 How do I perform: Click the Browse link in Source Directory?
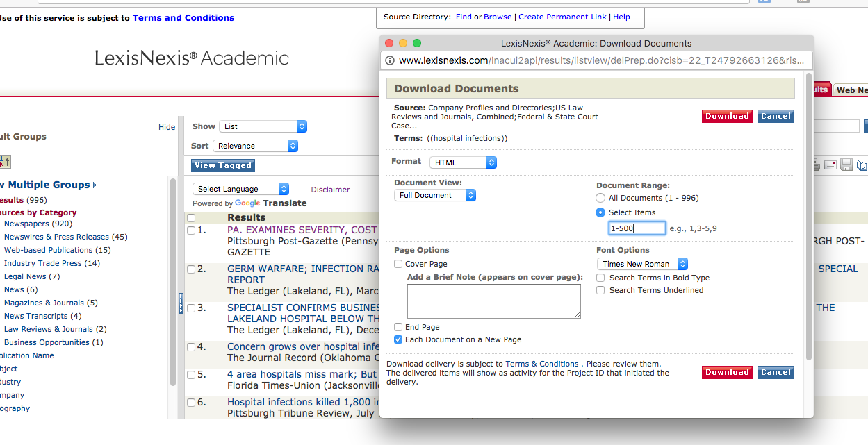click(x=498, y=17)
